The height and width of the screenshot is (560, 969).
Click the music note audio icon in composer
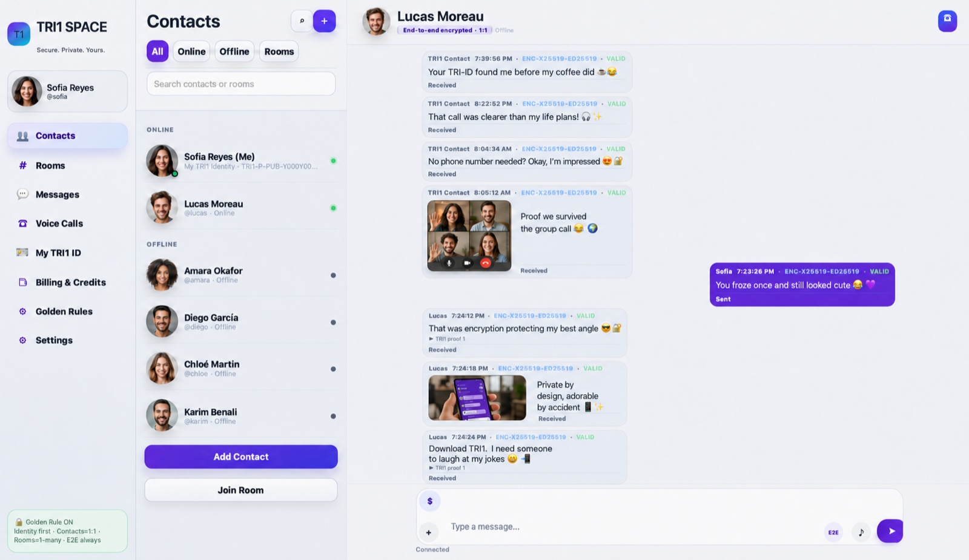coord(861,532)
